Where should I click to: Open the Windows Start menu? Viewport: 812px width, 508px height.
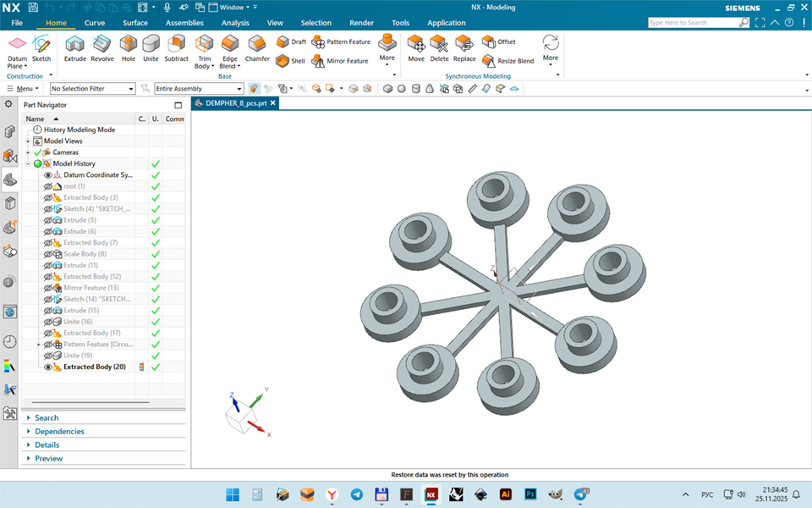point(233,494)
